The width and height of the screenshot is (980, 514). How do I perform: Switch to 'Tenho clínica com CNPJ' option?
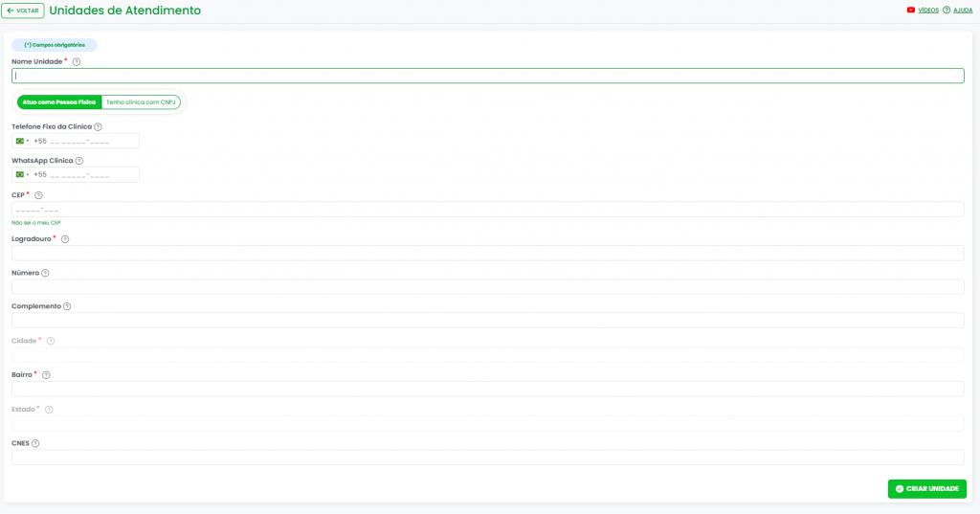pyautogui.click(x=141, y=101)
